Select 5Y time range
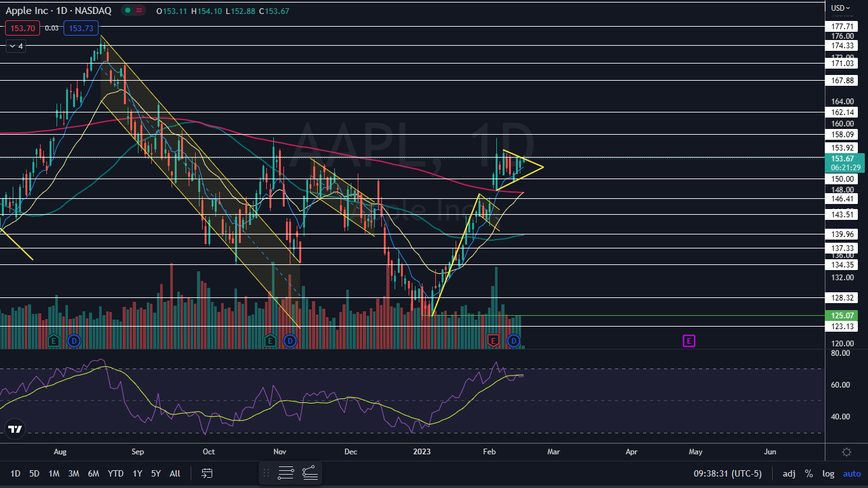Image resolution: width=868 pixels, height=488 pixels. point(156,473)
